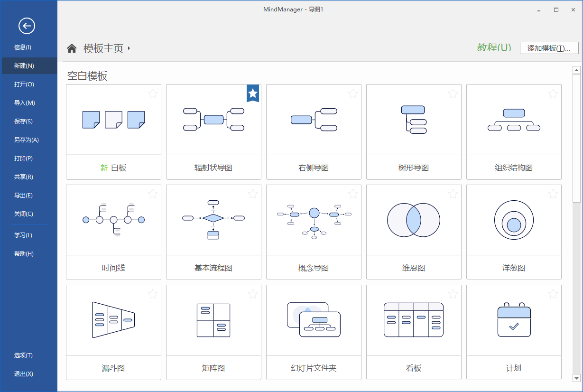The image size is (583, 392).
Task: Click the 新 白板 caption
Action: [x=113, y=168]
